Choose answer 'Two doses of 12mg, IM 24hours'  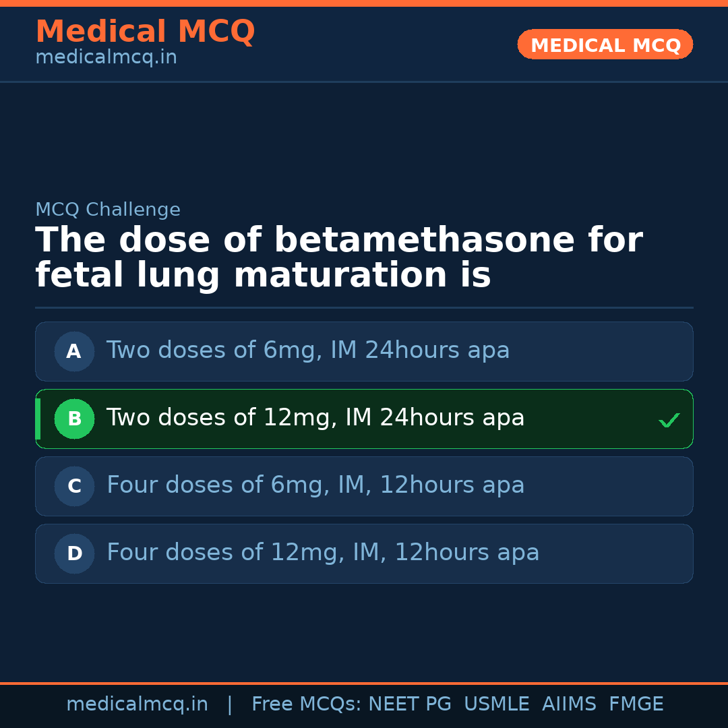pos(315,419)
